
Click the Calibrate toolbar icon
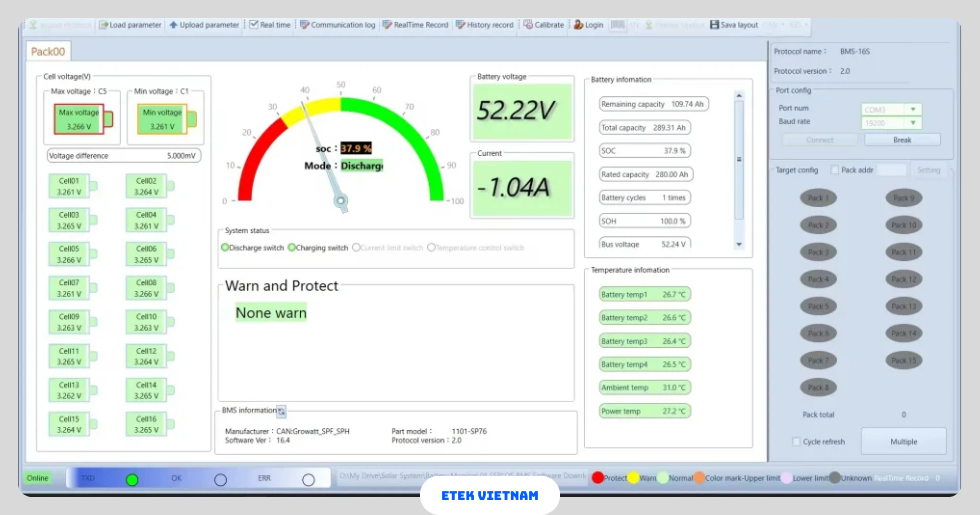(x=529, y=25)
